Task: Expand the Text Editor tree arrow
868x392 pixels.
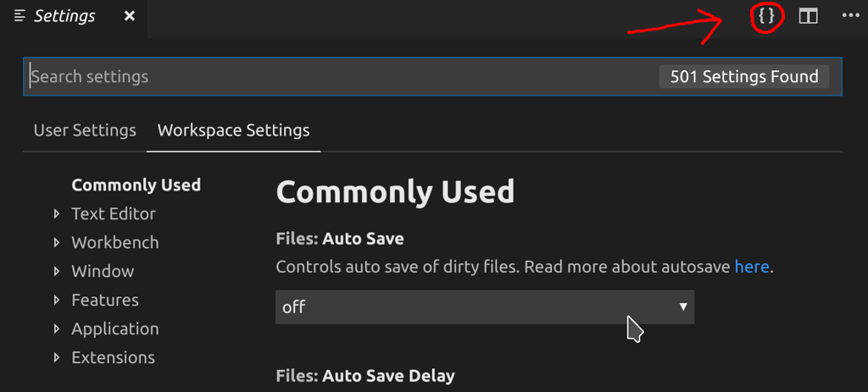Action: pos(57,214)
